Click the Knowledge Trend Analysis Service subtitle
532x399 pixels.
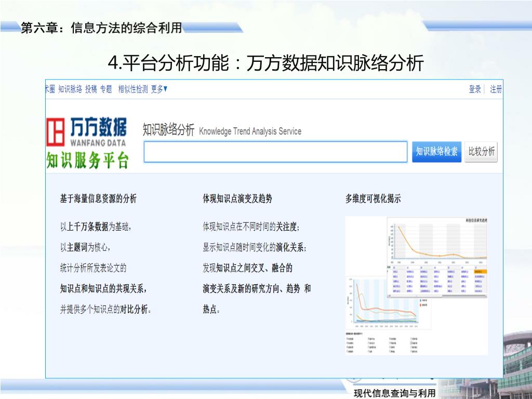coord(250,131)
